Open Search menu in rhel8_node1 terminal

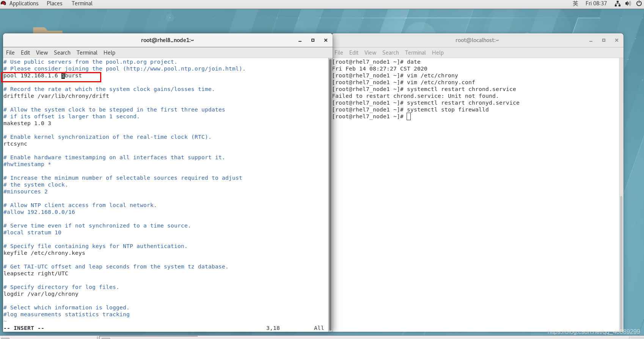62,53
